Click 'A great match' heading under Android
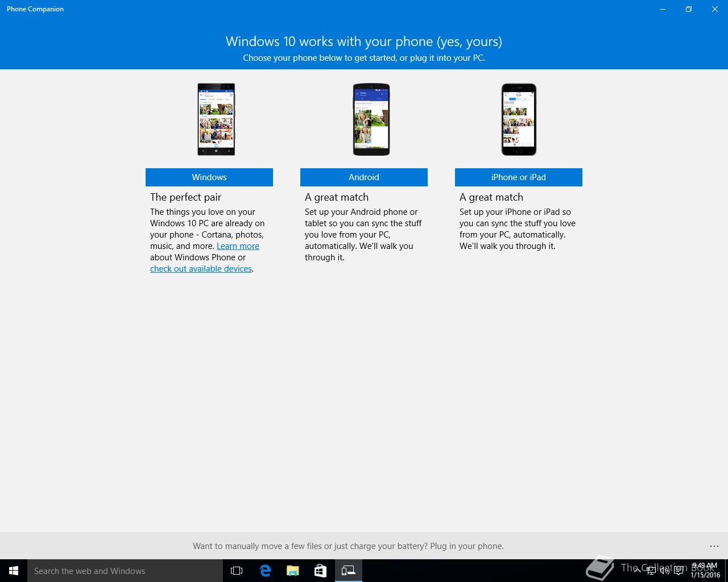This screenshot has height=582, width=728. 337,197
